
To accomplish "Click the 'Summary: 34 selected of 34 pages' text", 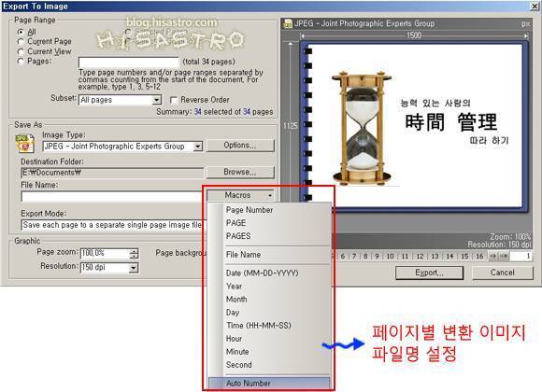I will (215, 112).
